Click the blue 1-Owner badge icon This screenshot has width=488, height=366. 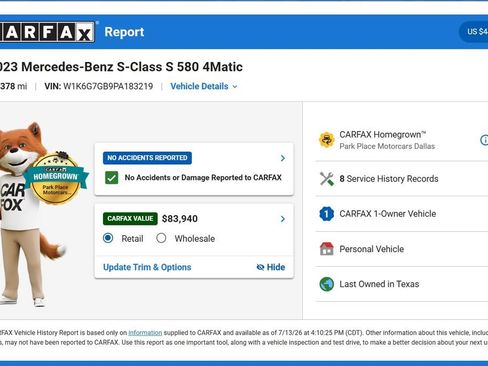click(x=327, y=214)
